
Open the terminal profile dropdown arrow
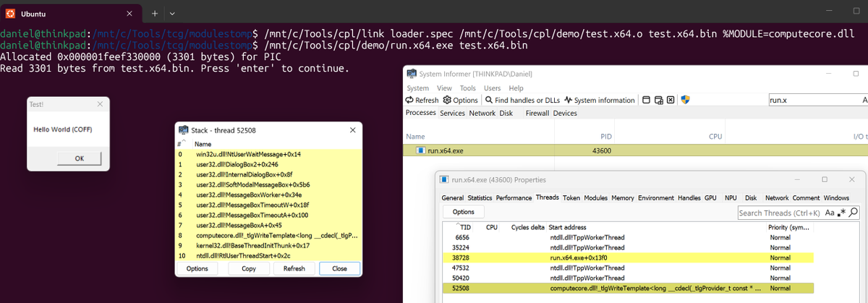click(x=172, y=14)
